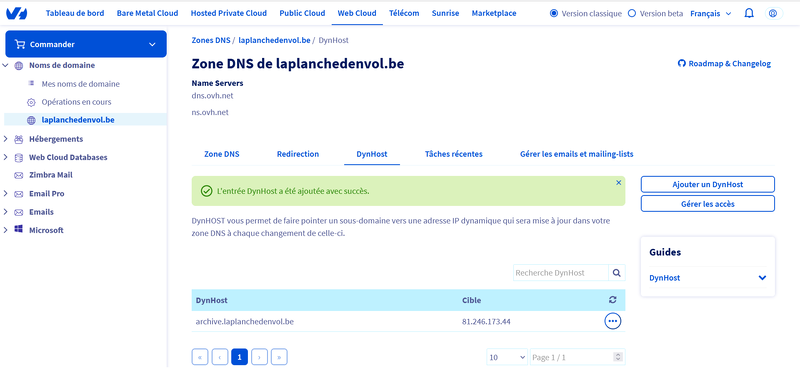Click the list icon beside Mes noms de domaine
This screenshot has width=800, height=381.
click(31, 83)
